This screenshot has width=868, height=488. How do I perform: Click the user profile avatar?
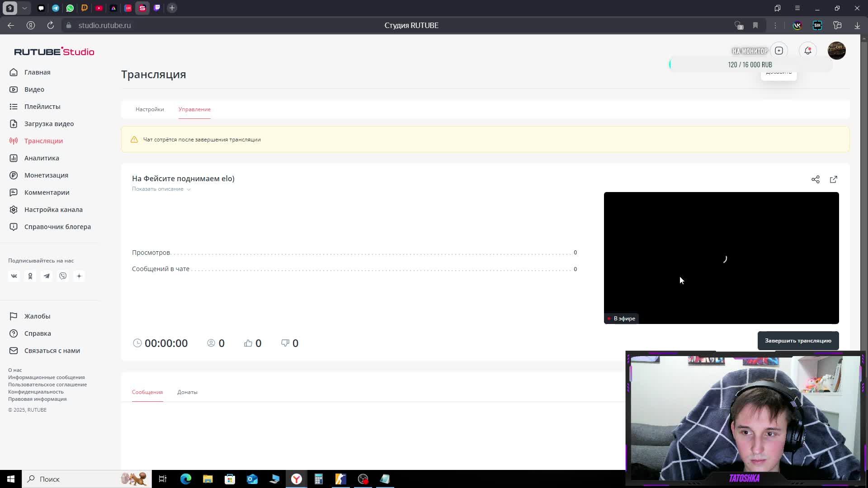pos(836,51)
